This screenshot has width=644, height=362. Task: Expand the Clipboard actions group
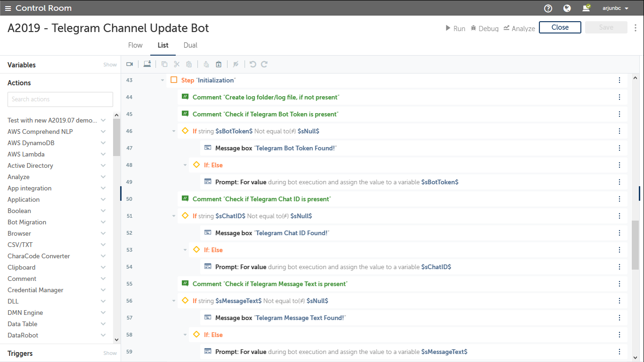103,267
